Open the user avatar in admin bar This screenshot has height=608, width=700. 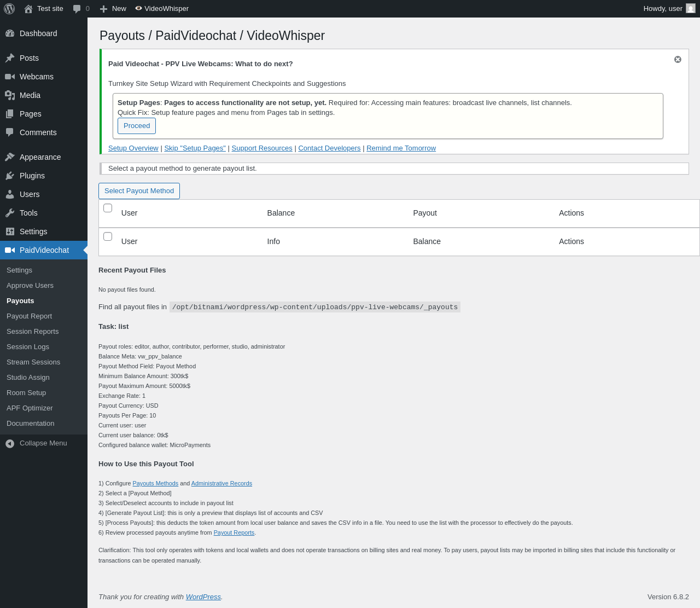(691, 8)
